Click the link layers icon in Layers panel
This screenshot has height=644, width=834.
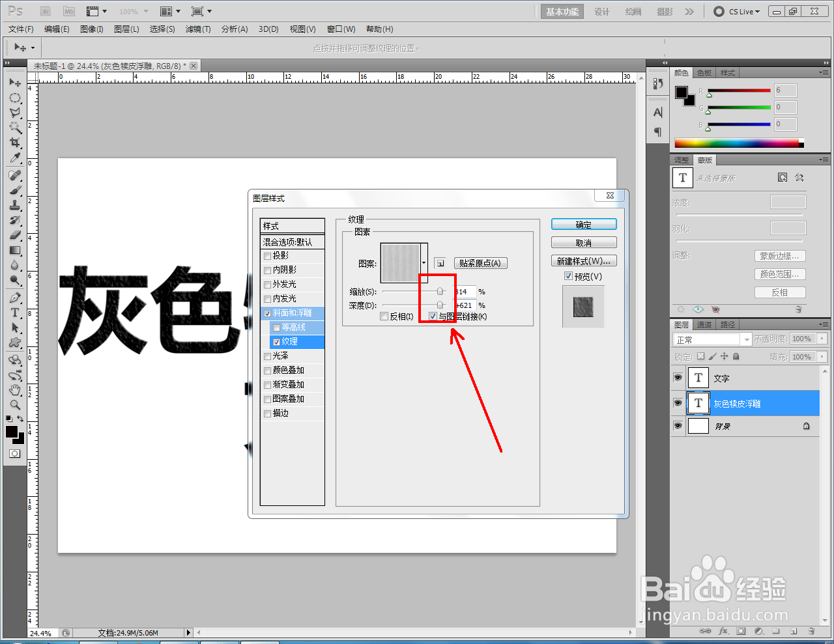[x=705, y=631]
